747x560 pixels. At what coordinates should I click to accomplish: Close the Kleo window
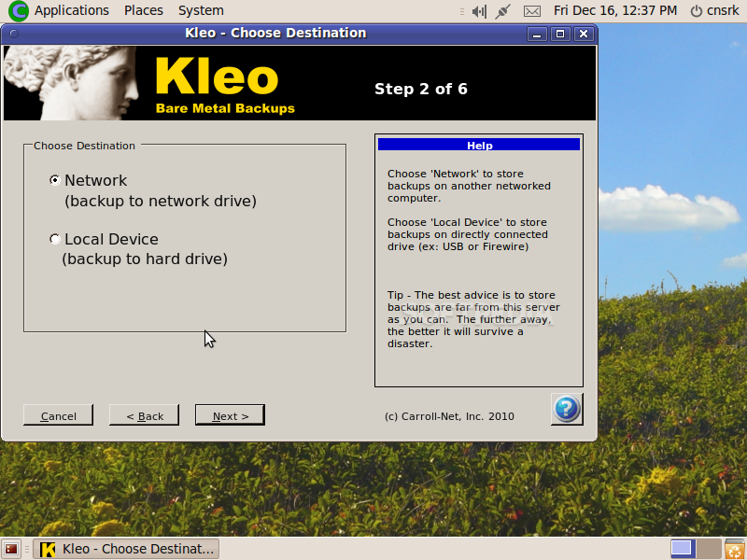tap(584, 34)
